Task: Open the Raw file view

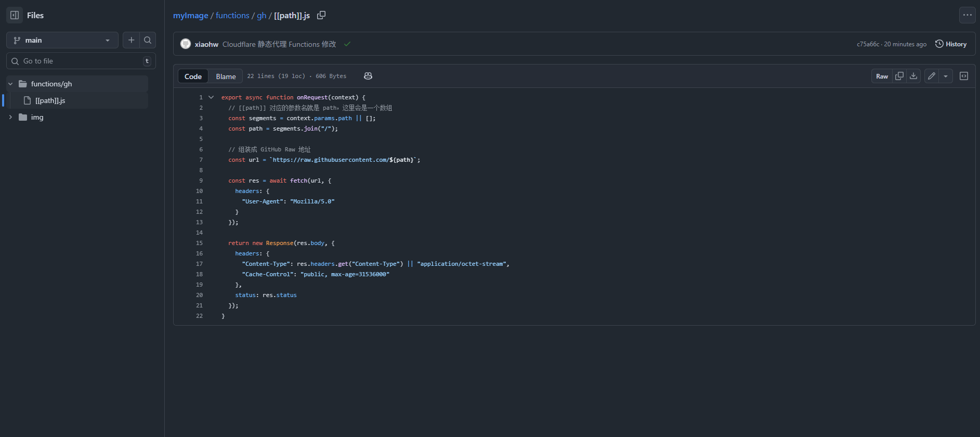Action: click(882, 76)
